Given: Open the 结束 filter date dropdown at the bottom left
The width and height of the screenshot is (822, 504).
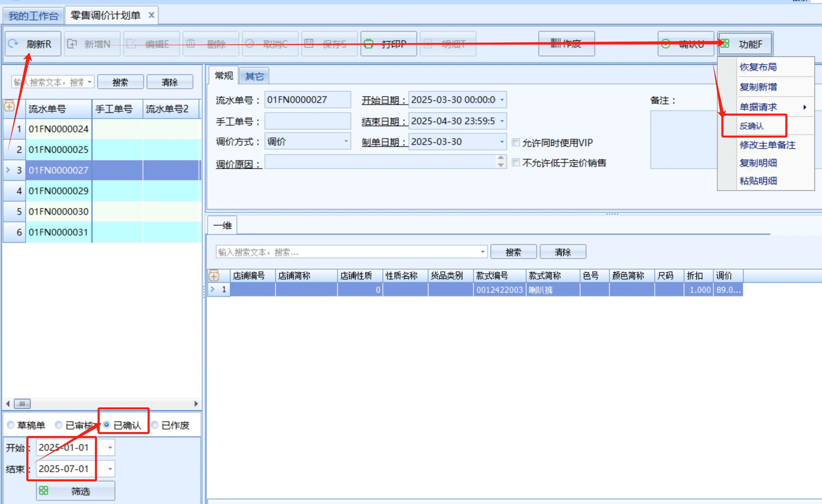Looking at the screenshot, I should click(110, 469).
